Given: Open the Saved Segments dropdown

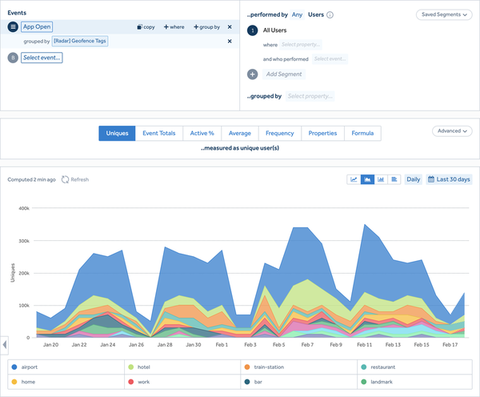Looking at the screenshot, I should tap(444, 15).
